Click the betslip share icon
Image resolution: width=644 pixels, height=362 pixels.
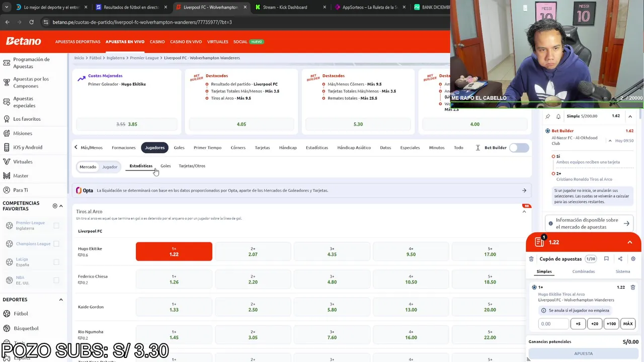pos(620,259)
